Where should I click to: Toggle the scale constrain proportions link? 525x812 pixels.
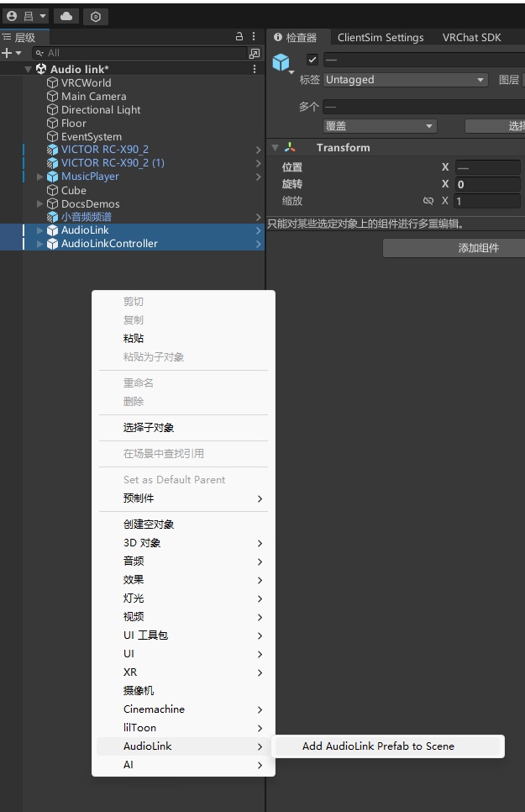428,201
